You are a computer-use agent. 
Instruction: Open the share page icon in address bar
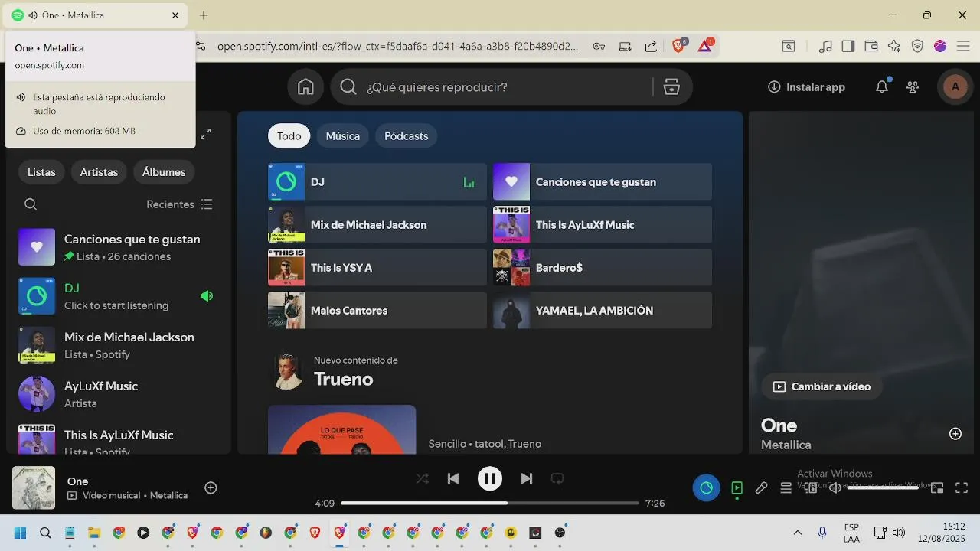point(651,46)
